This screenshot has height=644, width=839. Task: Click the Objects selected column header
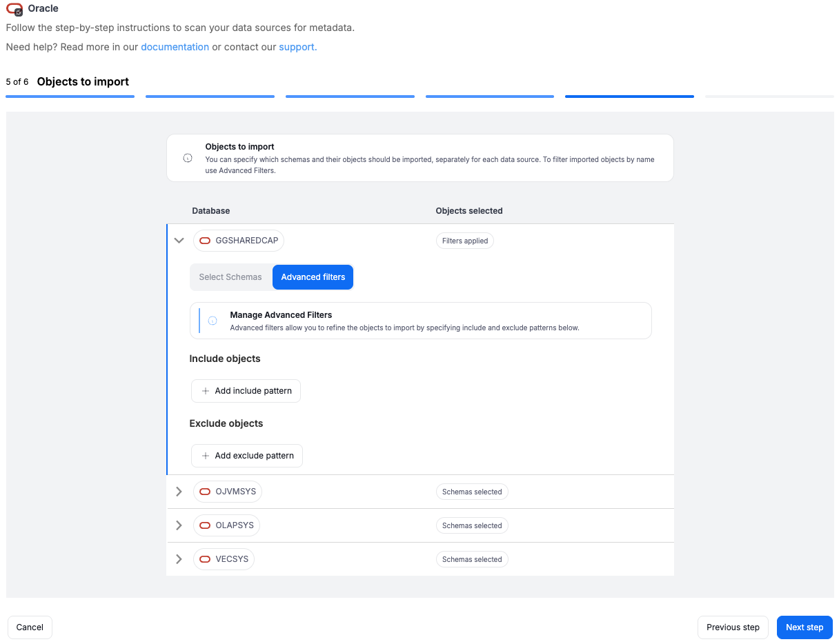[x=469, y=211]
